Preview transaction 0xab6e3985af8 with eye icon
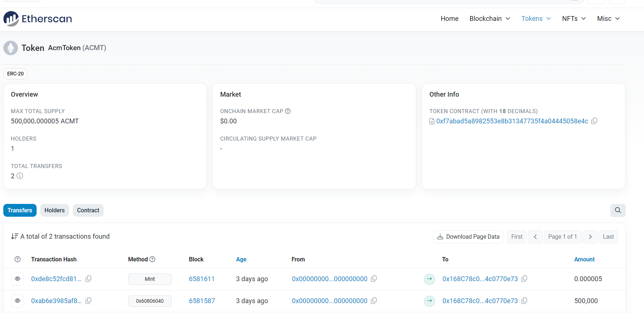 pos(18,301)
